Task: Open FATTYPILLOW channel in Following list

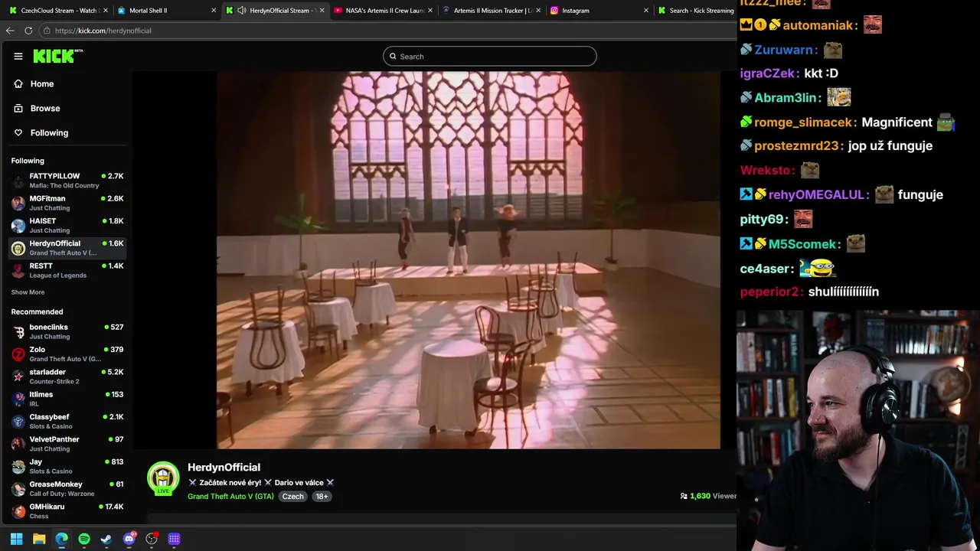Action: point(67,181)
